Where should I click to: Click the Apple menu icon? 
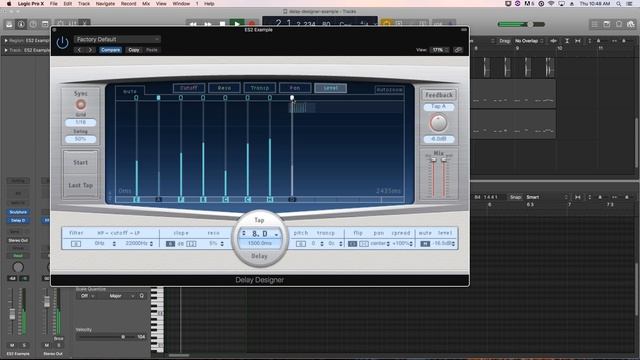[9, 4]
